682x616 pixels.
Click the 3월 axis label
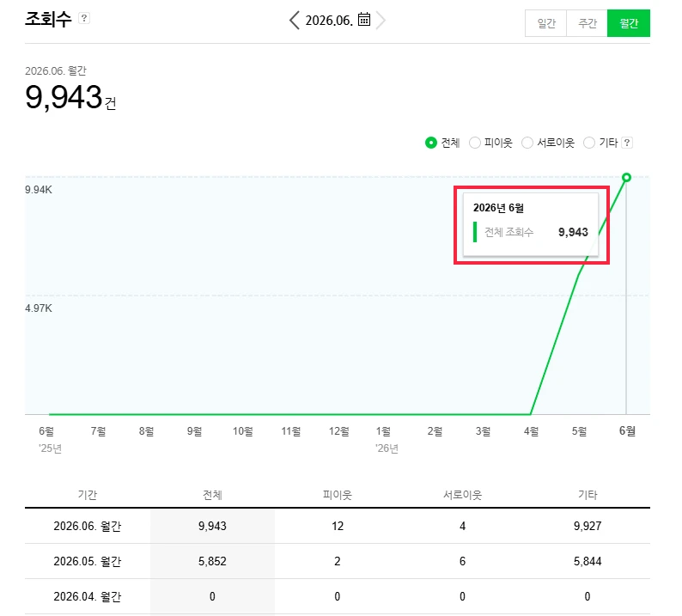point(483,431)
